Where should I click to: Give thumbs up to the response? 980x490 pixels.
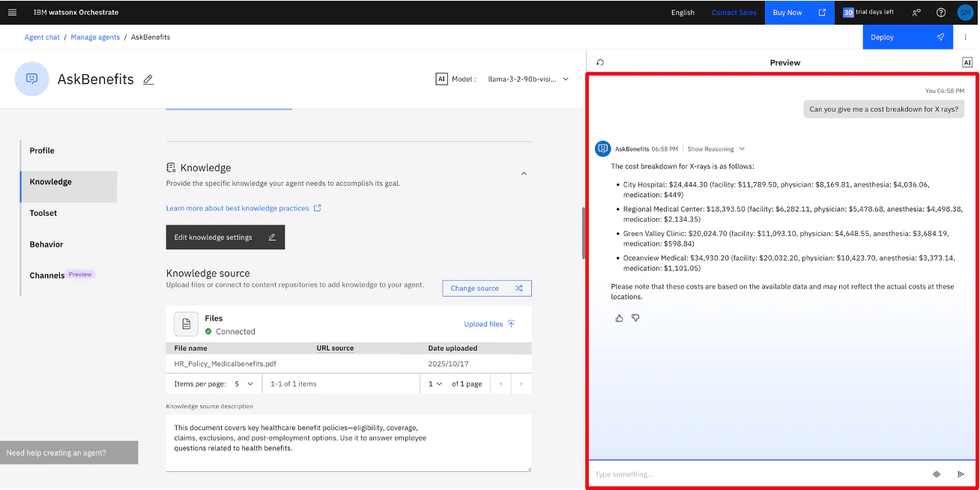pos(619,318)
